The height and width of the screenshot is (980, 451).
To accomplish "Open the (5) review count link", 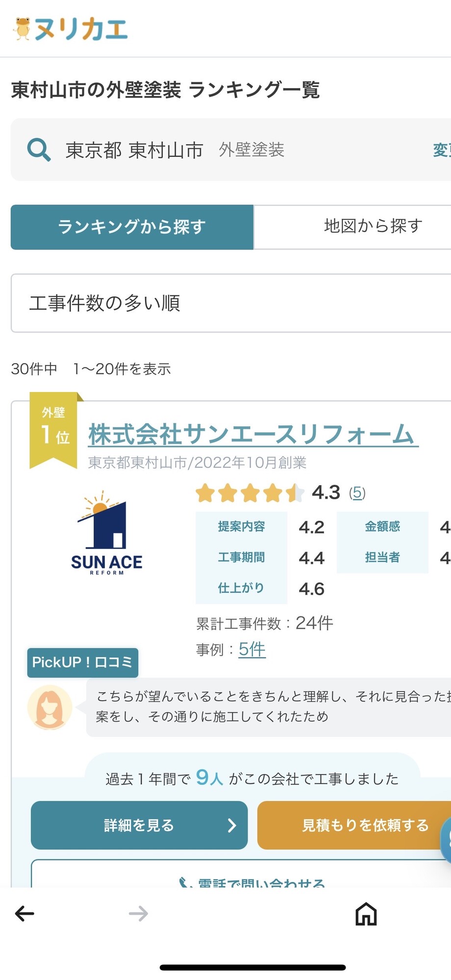I will pyautogui.click(x=357, y=492).
